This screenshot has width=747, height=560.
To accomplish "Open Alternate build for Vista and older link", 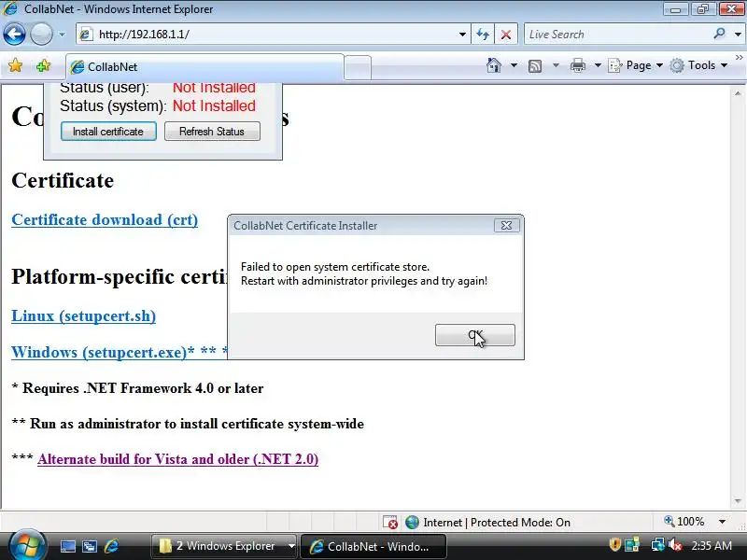I will [177, 459].
